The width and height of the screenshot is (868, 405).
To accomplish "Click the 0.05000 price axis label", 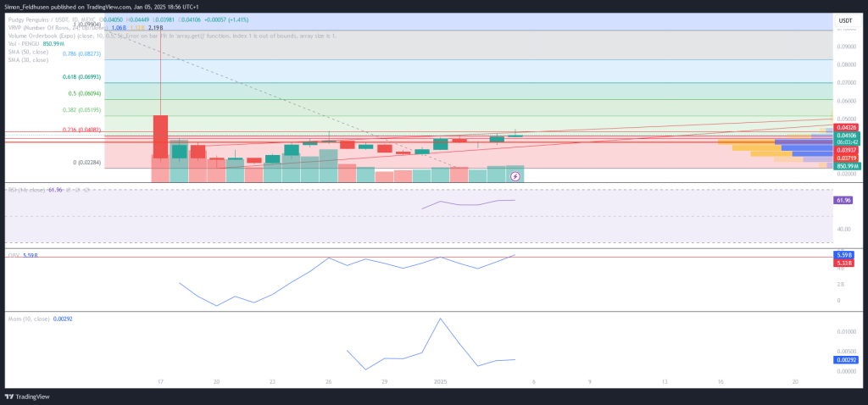I will point(845,119).
